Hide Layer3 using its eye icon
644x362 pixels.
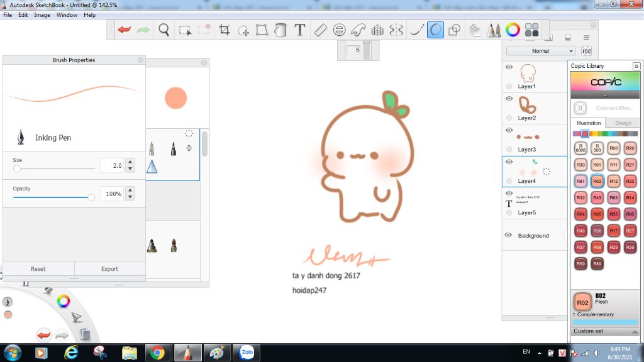[x=509, y=130]
